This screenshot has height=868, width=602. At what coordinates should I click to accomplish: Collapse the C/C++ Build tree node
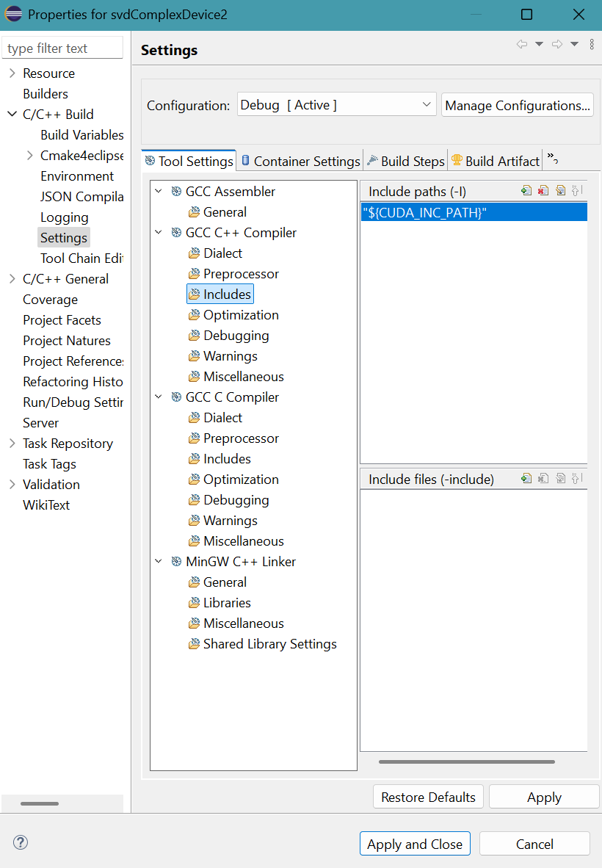coord(12,115)
